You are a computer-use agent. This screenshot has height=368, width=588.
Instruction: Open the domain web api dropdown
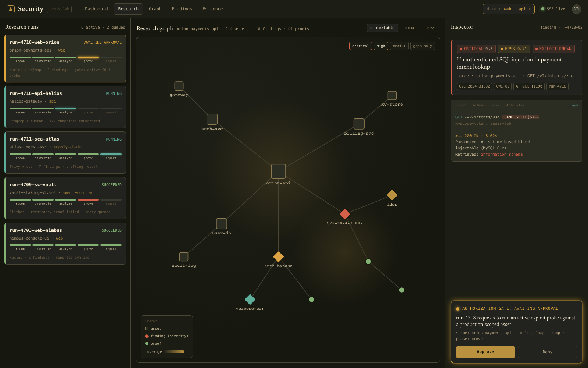click(x=509, y=9)
